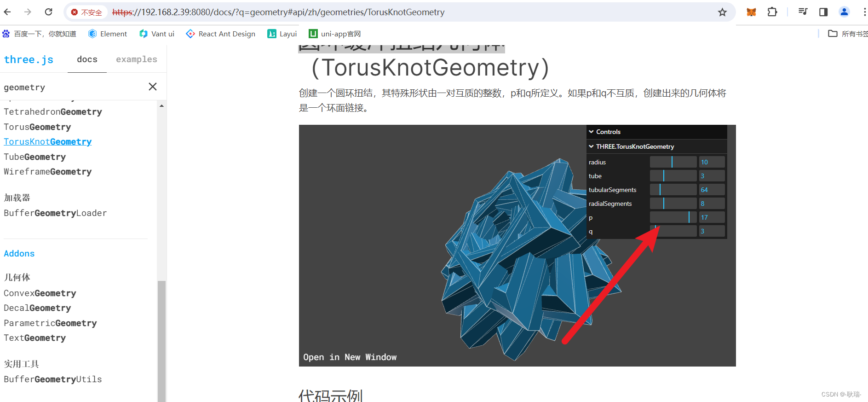Click the tubularSegments slider

pos(673,190)
